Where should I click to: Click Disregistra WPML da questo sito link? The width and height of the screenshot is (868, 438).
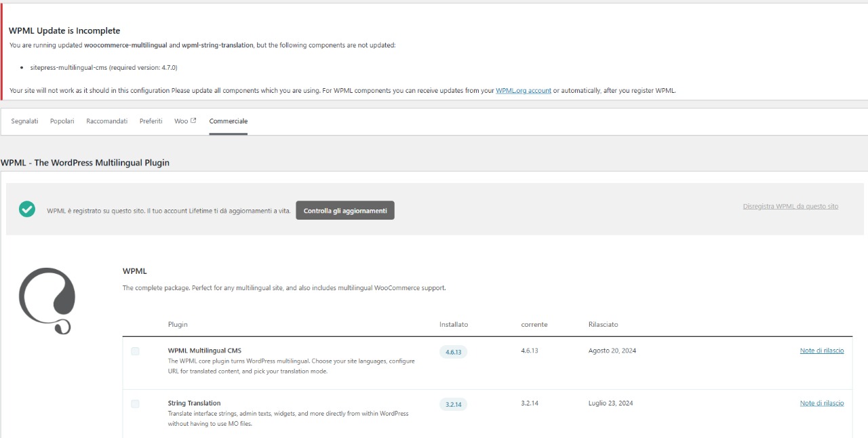(791, 206)
